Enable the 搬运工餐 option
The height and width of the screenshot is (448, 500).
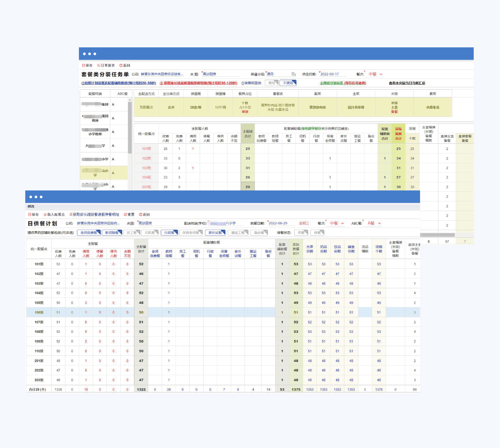(x=238, y=233)
